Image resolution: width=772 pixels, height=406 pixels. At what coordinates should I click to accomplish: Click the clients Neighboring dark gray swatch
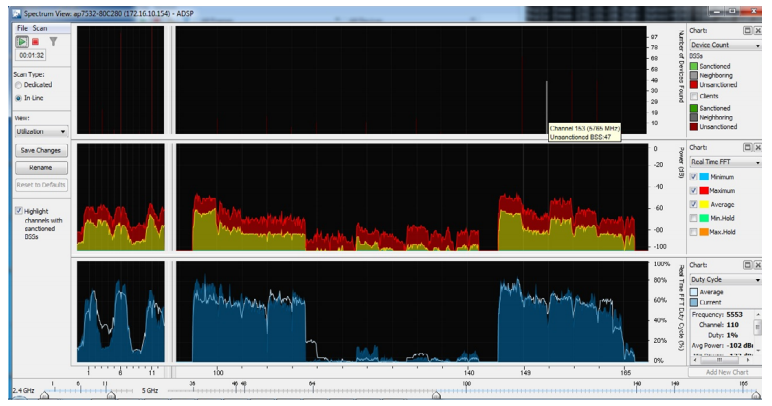[694, 117]
